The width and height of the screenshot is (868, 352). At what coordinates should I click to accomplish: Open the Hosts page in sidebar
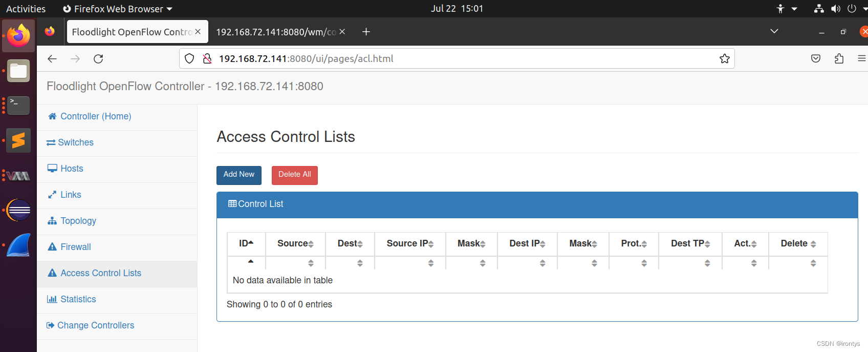coord(72,169)
